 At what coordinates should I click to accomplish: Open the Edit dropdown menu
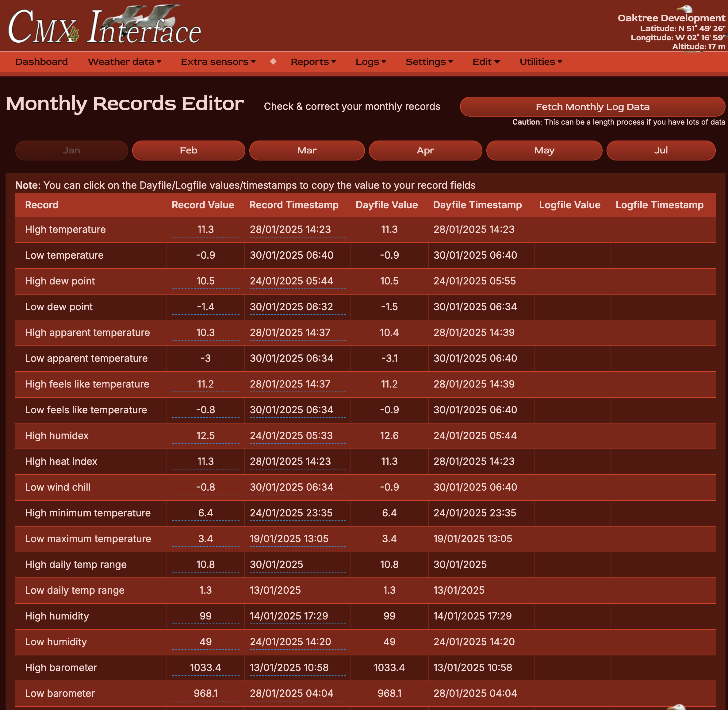tap(486, 62)
